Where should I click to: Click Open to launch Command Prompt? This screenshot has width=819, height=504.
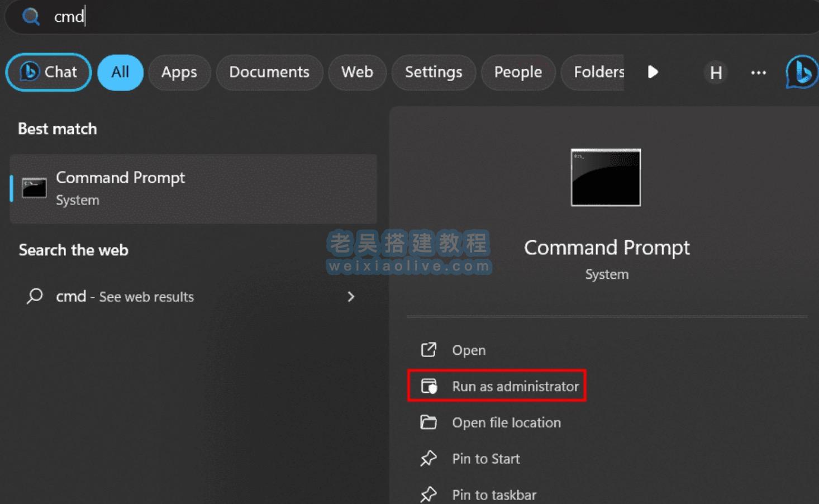(468, 350)
